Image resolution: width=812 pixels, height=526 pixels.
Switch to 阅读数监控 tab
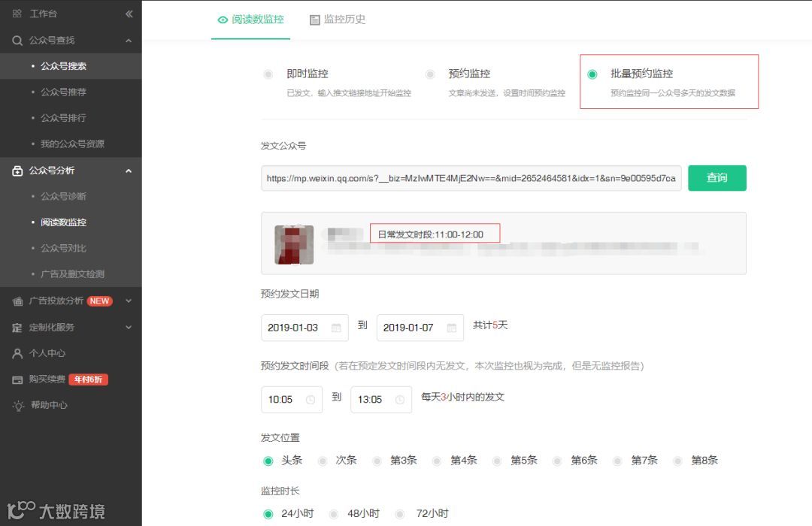click(250, 20)
